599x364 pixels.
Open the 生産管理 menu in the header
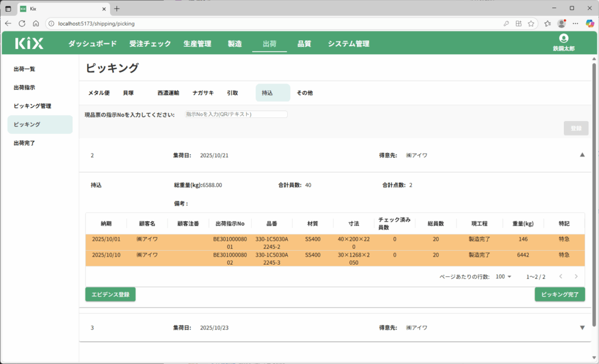(x=197, y=44)
